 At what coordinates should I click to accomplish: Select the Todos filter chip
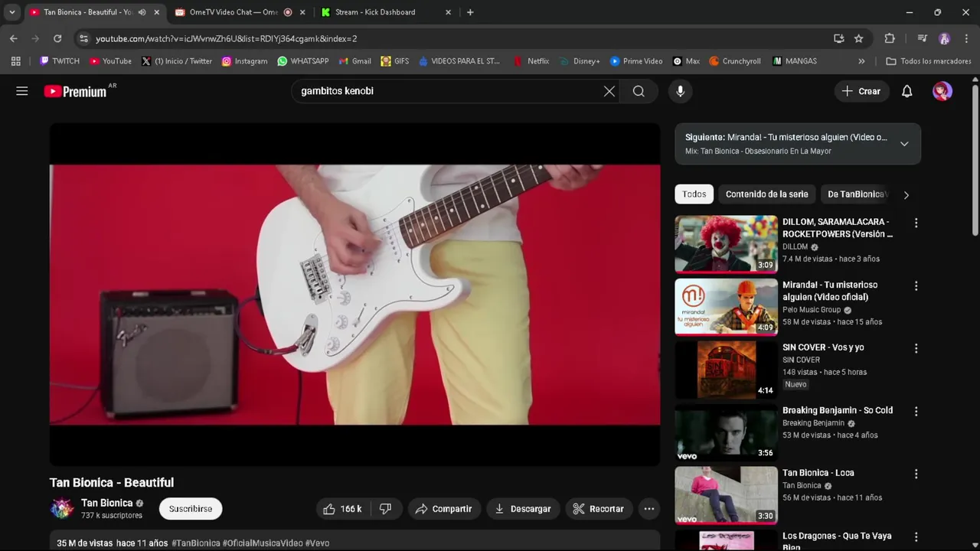pos(694,194)
